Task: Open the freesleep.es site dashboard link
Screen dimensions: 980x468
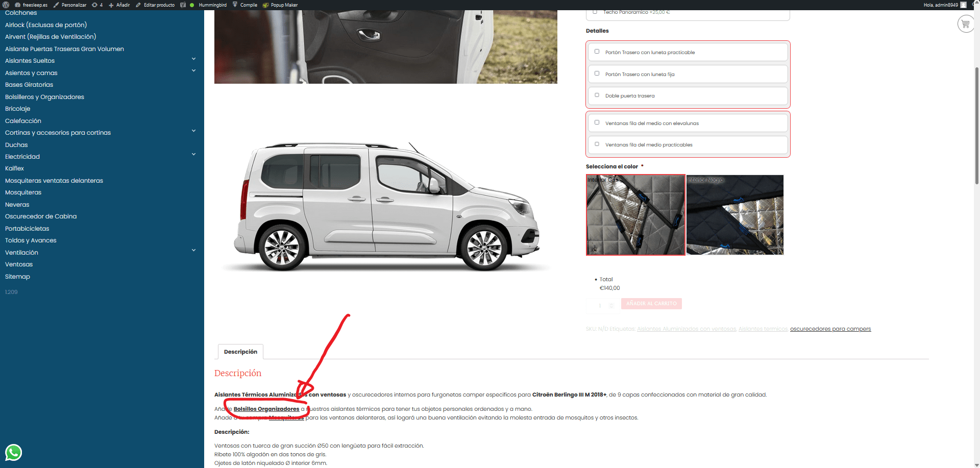Action: point(31,5)
